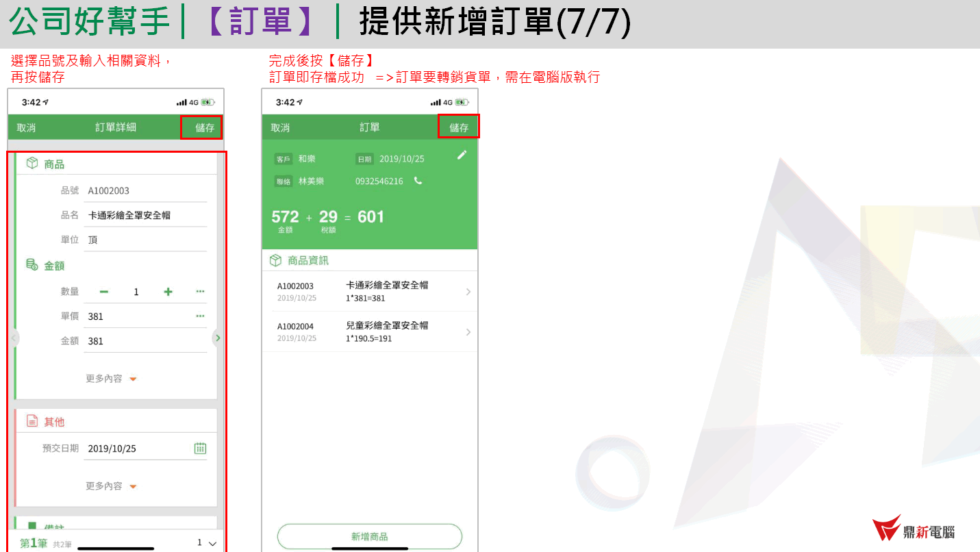
Task: Click the tax amount 29
Action: point(328,217)
